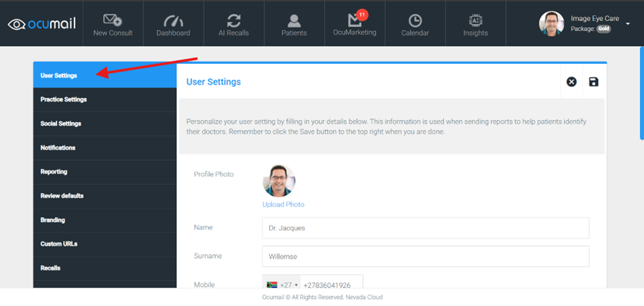The image size is (644, 306).
Task: Click the page vertical scrollbar
Action: pyautogui.click(x=641, y=94)
